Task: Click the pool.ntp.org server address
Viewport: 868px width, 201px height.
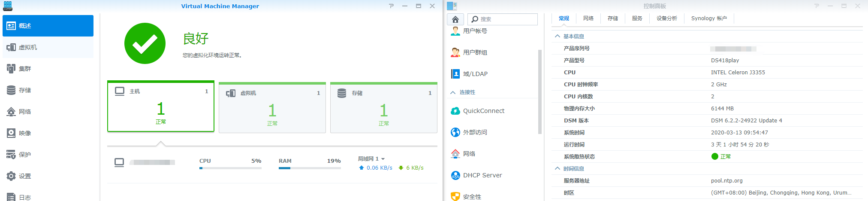Action: (726, 181)
